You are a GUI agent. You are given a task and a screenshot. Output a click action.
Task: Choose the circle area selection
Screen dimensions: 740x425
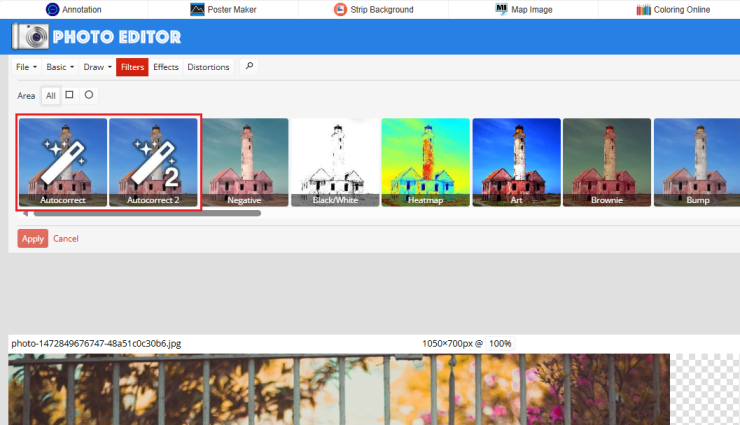pos(89,95)
